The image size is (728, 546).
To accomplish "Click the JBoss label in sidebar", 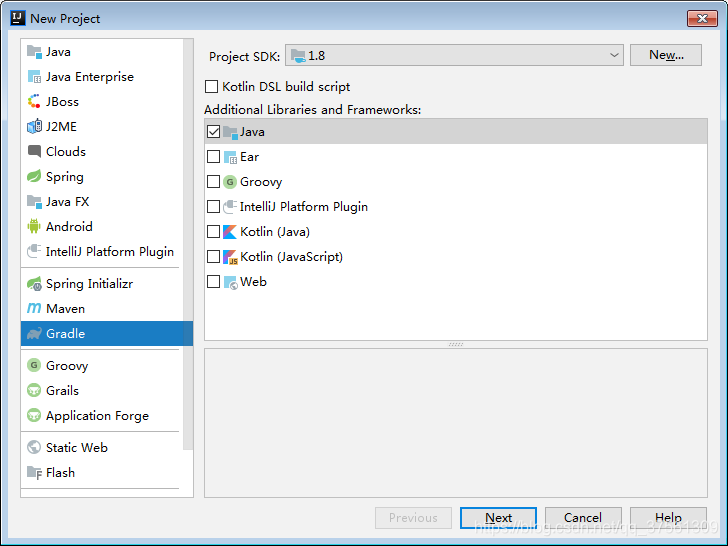I will pyautogui.click(x=62, y=102).
